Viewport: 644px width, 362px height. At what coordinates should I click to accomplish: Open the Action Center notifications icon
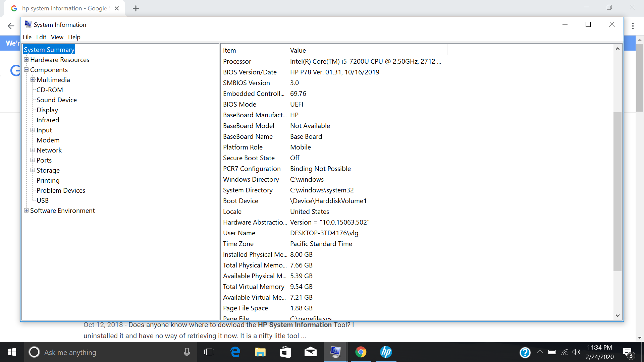click(x=628, y=353)
